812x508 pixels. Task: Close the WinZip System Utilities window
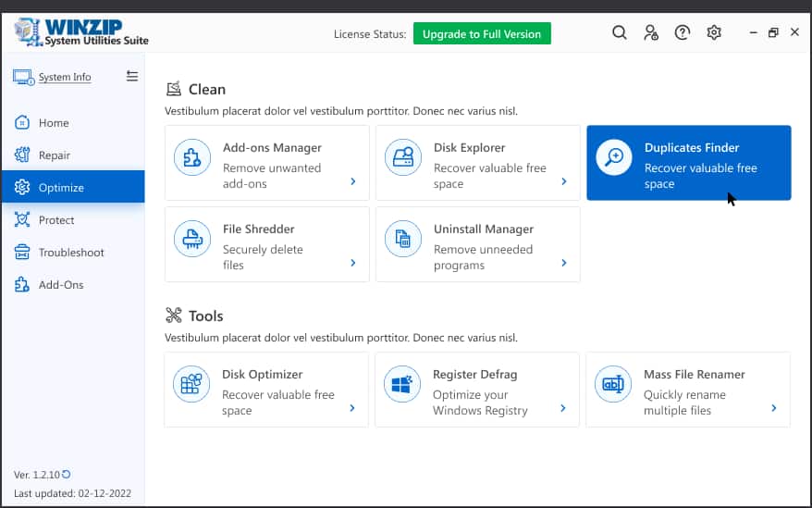794,32
